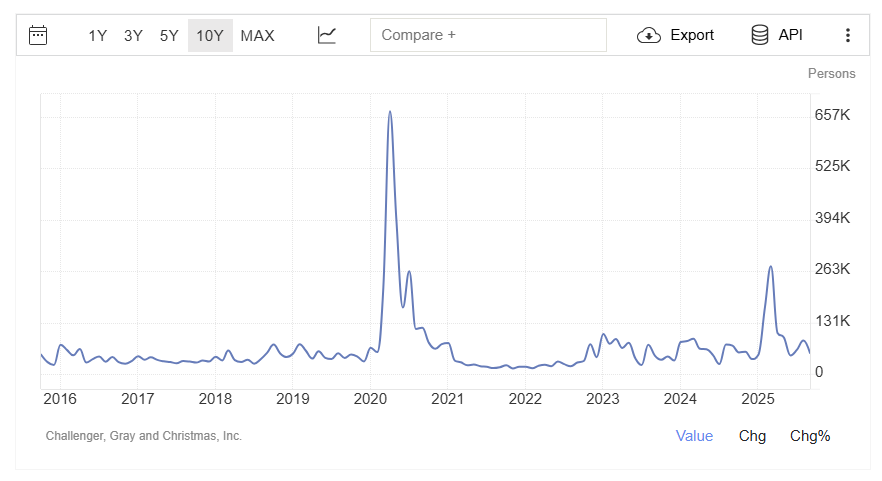Click the Compare + input field
882x481 pixels.
[x=488, y=35]
